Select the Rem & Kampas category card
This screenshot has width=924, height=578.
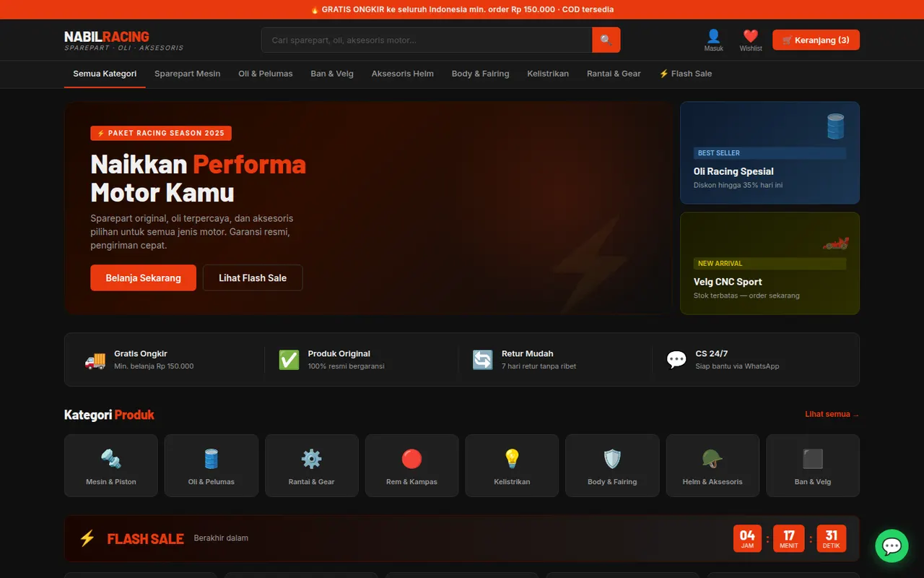click(411, 465)
